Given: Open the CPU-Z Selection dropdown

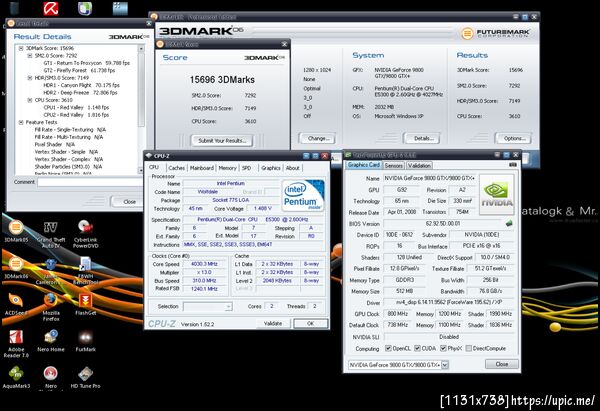Looking at the screenshot, I should (208, 307).
